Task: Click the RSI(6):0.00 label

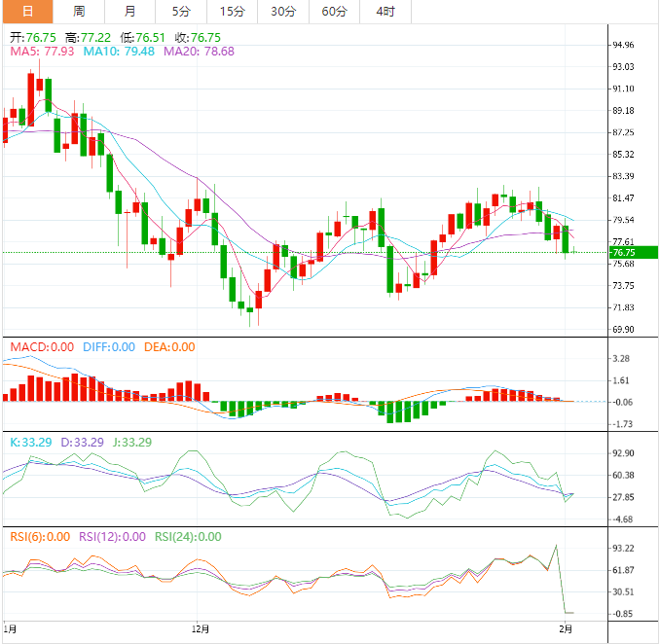Action: point(40,537)
